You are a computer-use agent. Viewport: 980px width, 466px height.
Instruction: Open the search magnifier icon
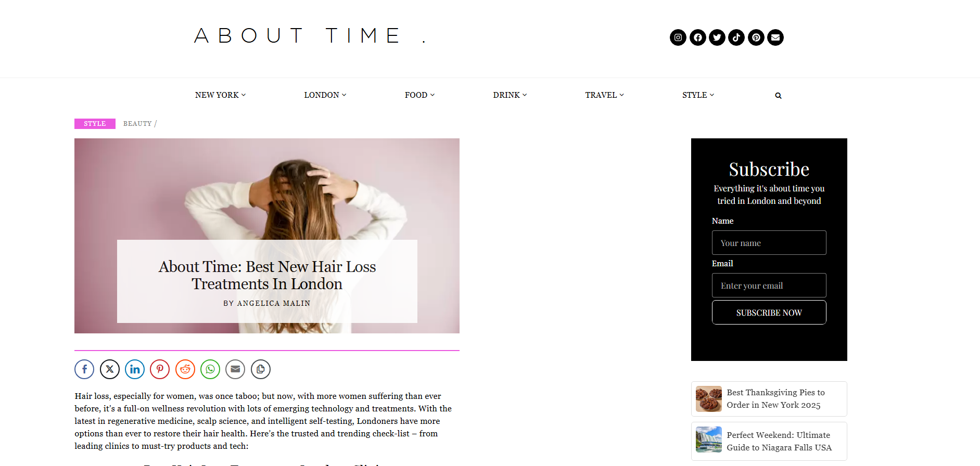[x=778, y=95]
